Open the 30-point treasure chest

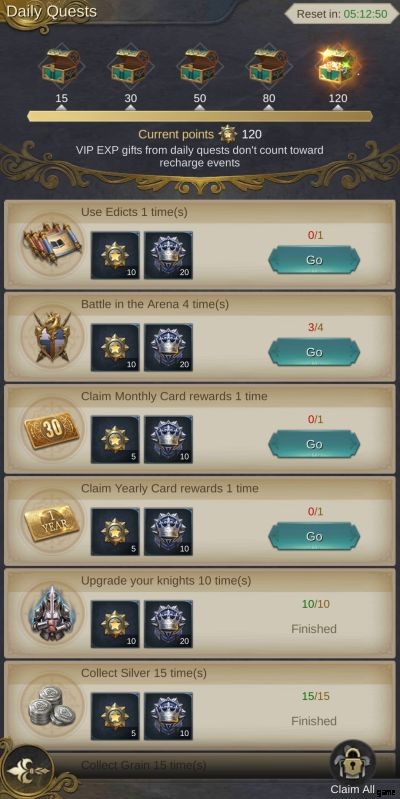click(x=130, y=67)
